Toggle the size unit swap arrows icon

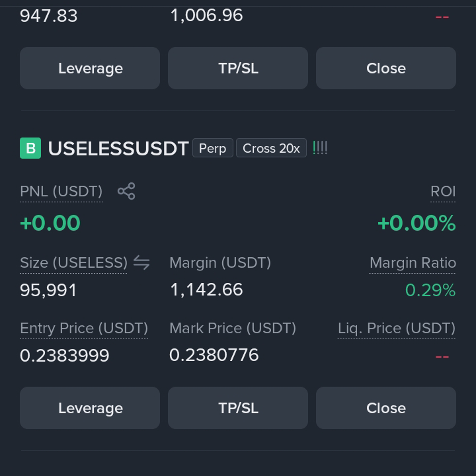coord(141,262)
